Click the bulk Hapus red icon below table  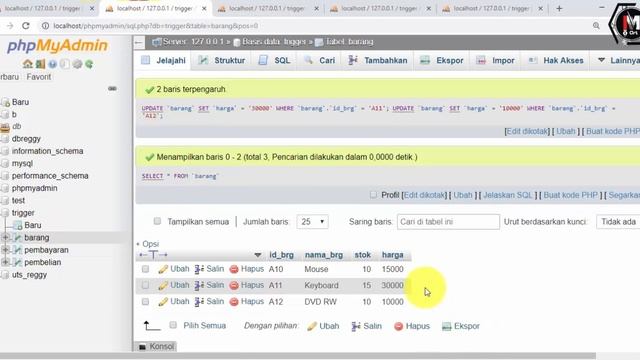tap(398, 326)
